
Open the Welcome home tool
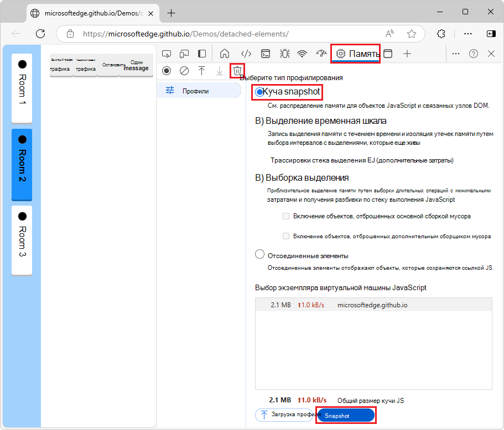pyautogui.click(x=225, y=54)
